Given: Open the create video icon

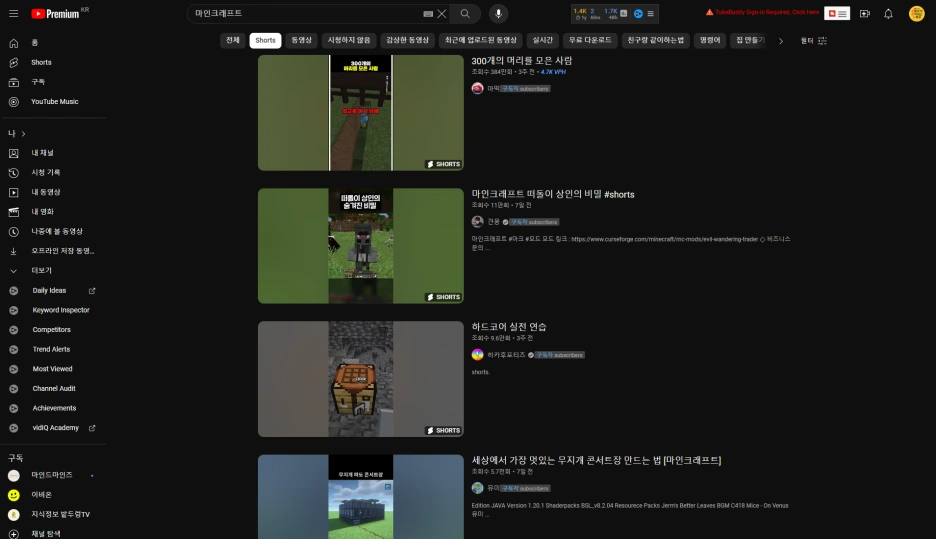Looking at the screenshot, I should coord(864,13).
